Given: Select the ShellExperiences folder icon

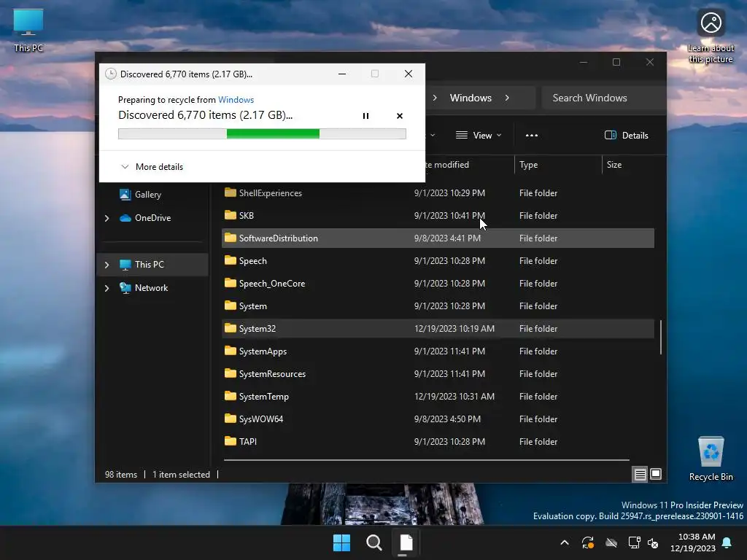Looking at the screenshot, I should click(x=231, y=192).
